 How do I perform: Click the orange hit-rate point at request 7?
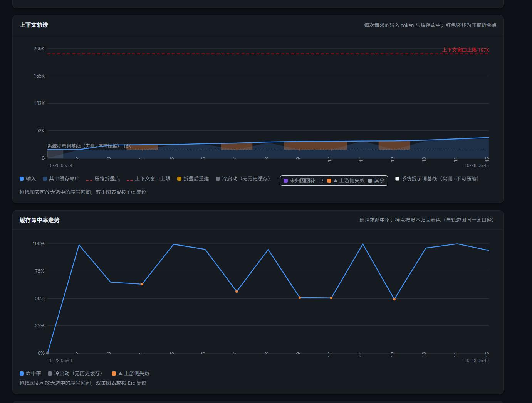pos(237,292)
